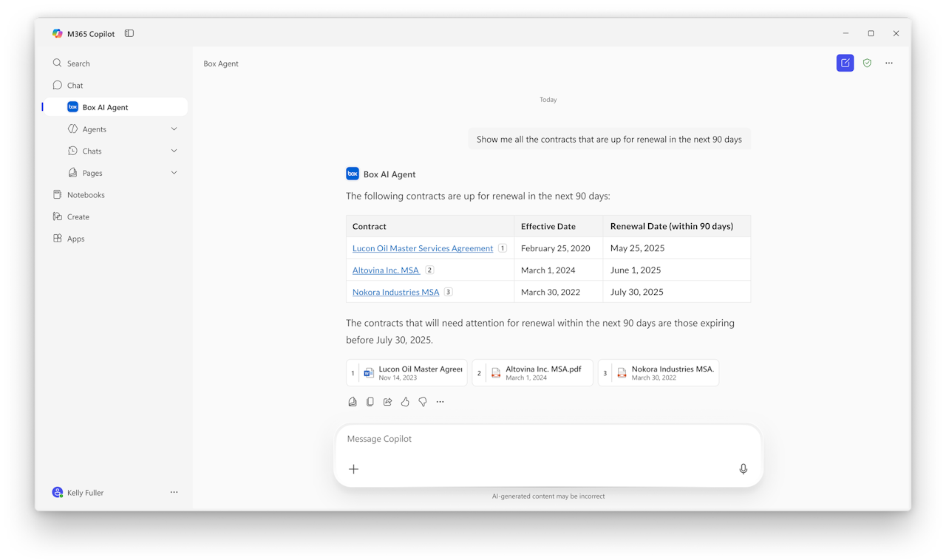Open Lucon Oil Master Services Agreement link

tap(423, 248)
